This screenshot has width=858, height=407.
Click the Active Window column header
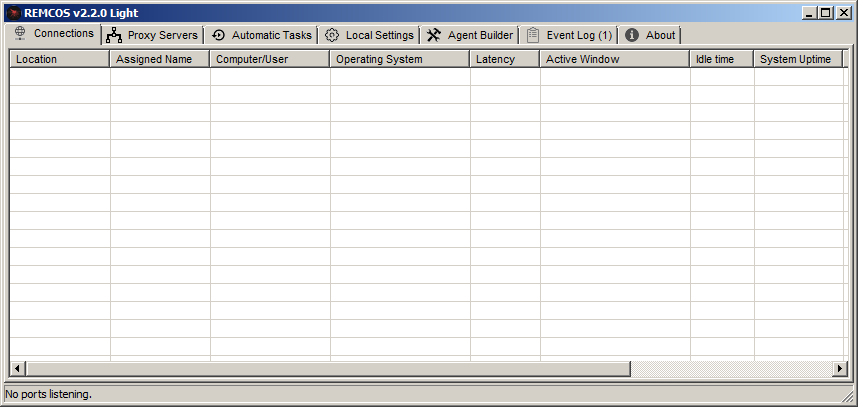614,59
